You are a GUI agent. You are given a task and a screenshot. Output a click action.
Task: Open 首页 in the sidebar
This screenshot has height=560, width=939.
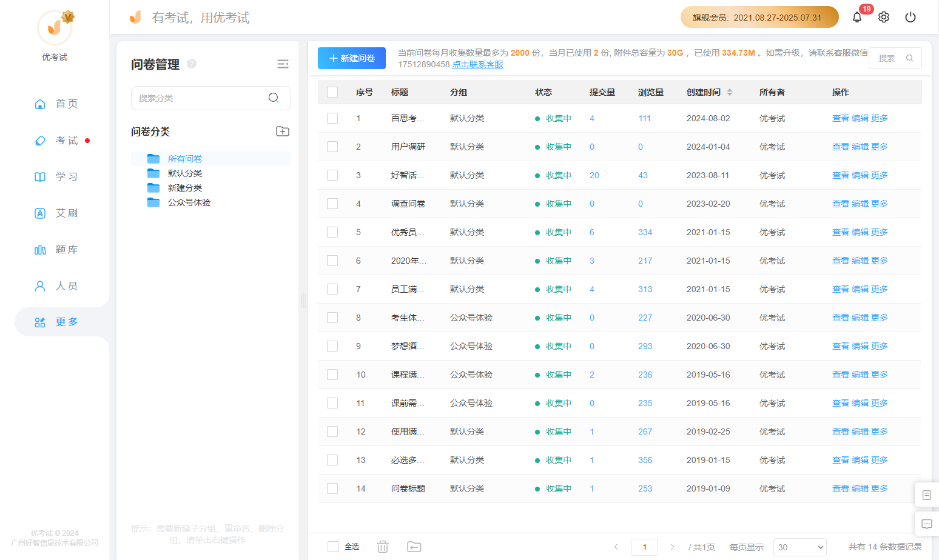56,104
